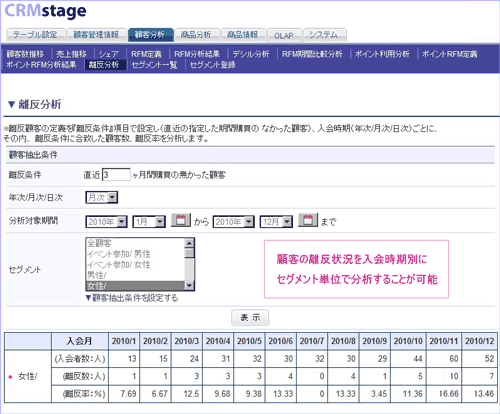
Task: Open セグメント一覧 submenu item
Action: 154,65
